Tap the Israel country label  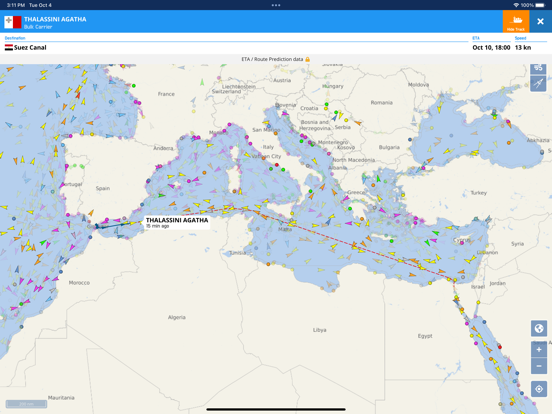478,287
